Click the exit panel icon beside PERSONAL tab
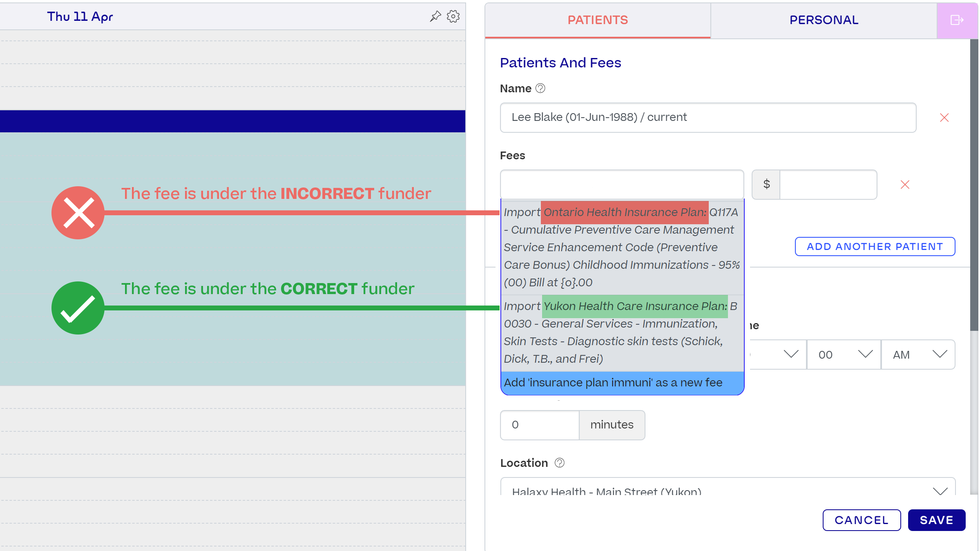Viewport: 980px width, 551px height. 957,20
